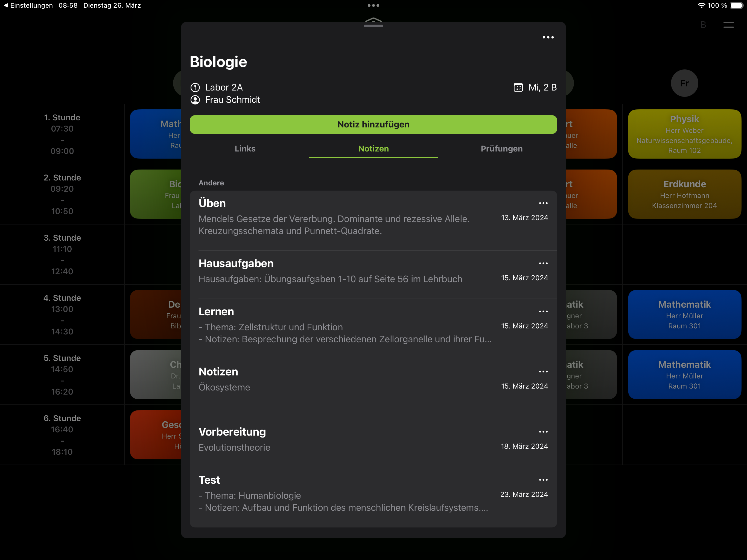The image size is (747, 560).
Task: Open options for the Hausaufgaben note
Action: (x=543, y=263)
